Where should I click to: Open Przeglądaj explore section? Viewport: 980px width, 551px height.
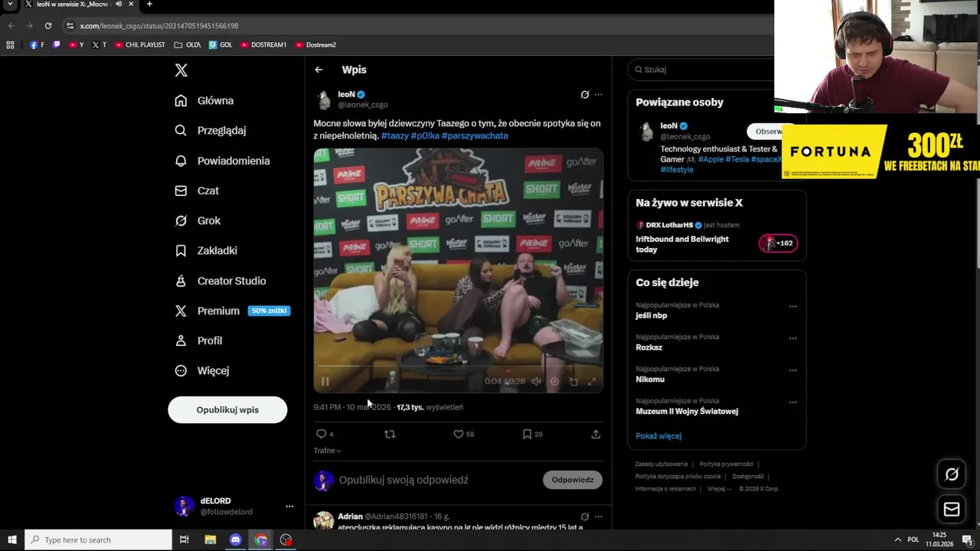coord(211,131)
